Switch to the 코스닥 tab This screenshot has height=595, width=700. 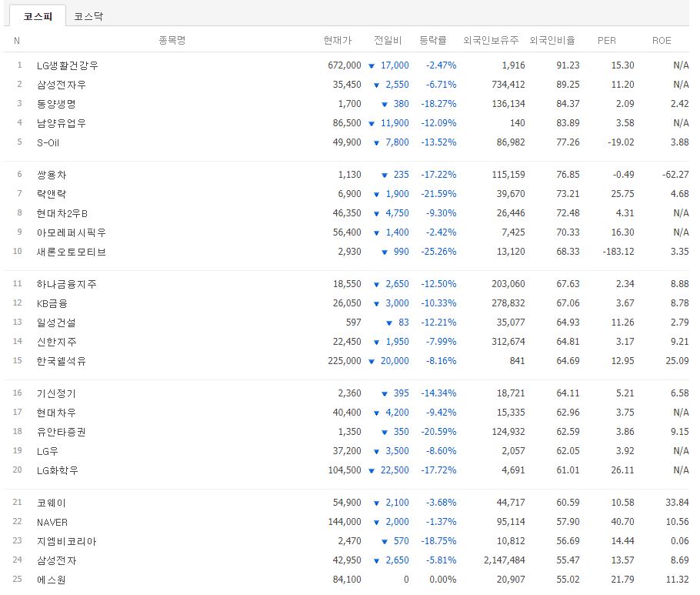click(x=88, y=16)
